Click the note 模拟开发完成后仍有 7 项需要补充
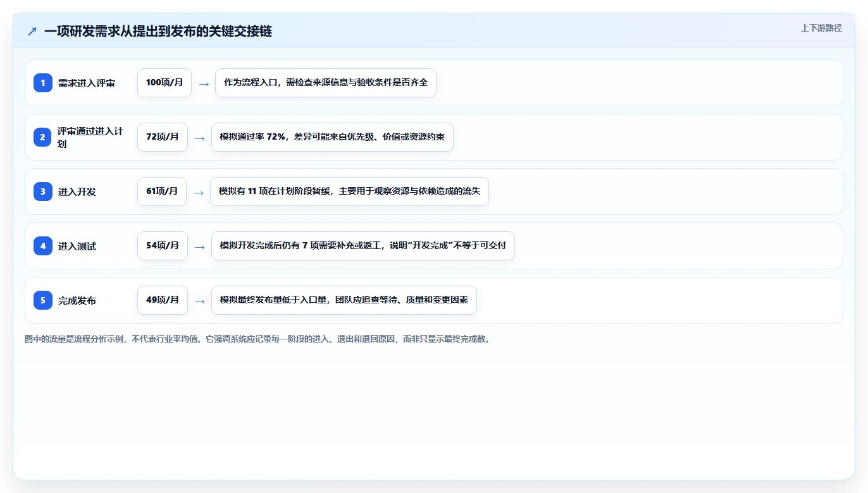This screenshot has width=868, height=493. (363, 246)
